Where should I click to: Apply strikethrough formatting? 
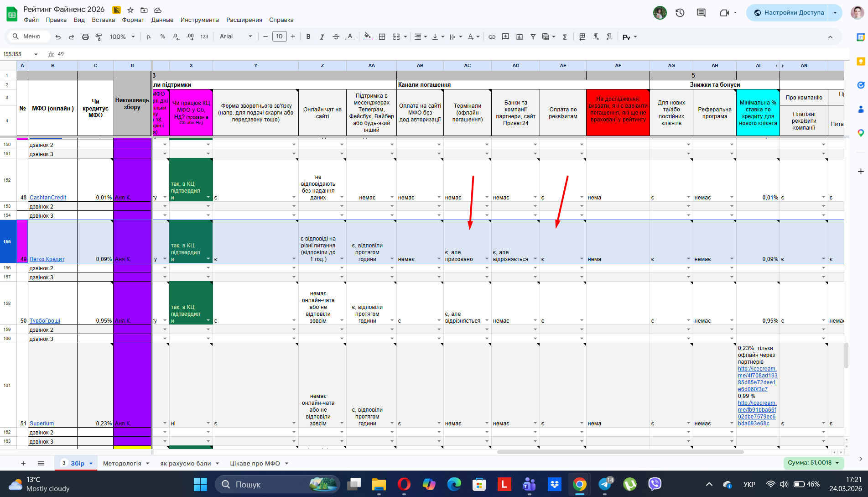pos(336,37)
